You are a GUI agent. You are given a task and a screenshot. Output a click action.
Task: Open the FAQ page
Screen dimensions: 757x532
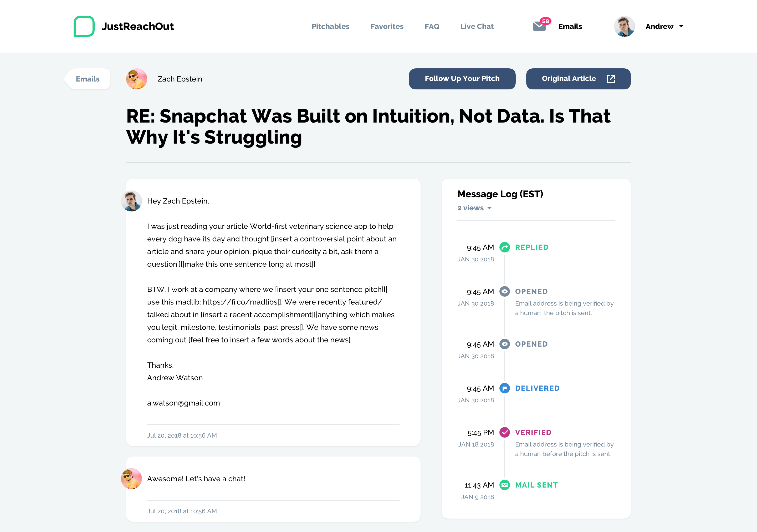(x=432, y=26)
